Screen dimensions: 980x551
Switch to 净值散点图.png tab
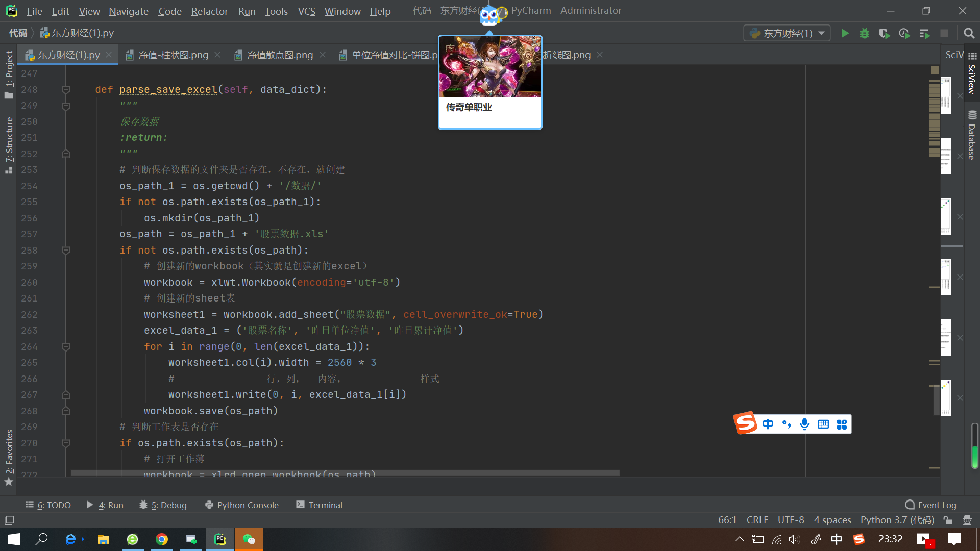pos(280,55)
